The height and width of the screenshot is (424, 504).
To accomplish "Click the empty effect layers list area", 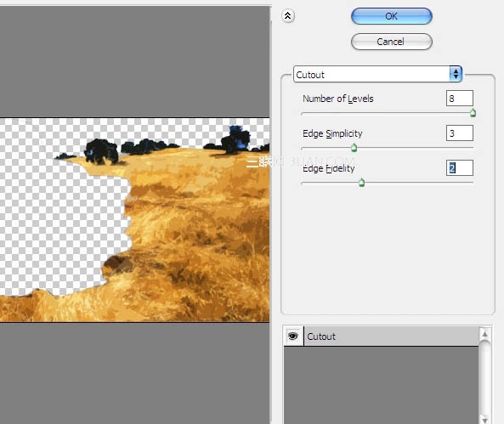I will tap(382, 385).
